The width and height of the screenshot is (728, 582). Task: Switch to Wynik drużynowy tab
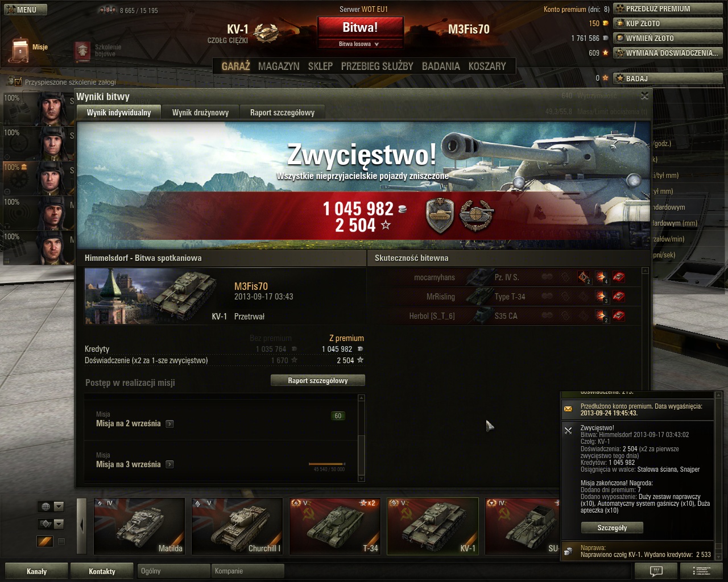(200, 113)
